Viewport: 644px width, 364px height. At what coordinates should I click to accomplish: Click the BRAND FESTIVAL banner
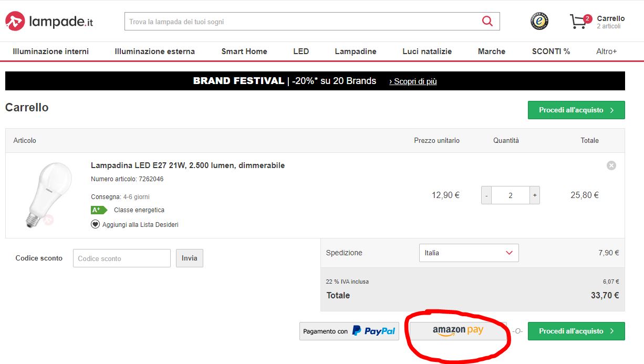click(x=315, y=81)
